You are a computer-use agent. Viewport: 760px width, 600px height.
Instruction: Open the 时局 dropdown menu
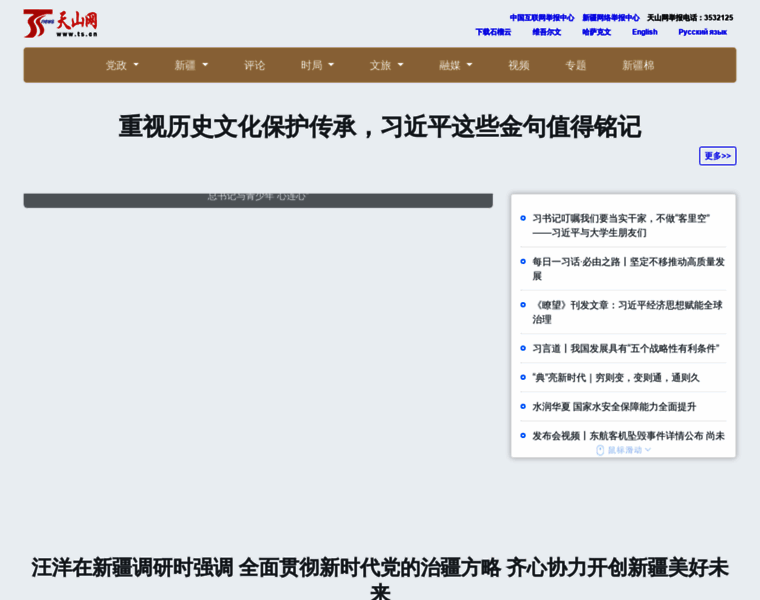tap(317, 65)
